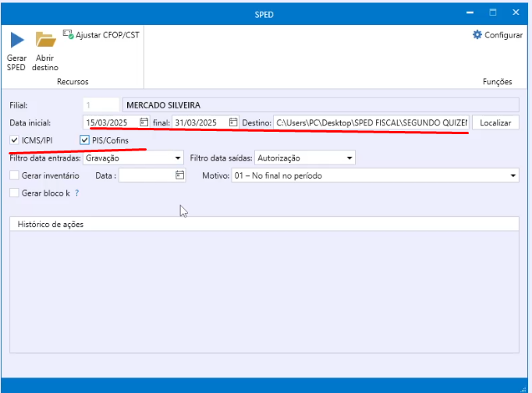Expand the Motivo dropdown list

(x=512, y=175)
